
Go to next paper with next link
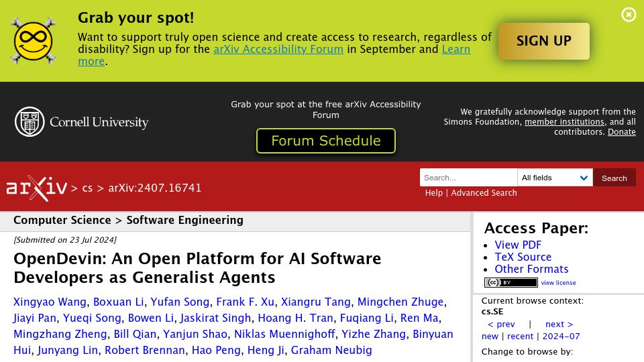[x=559, y=324]
